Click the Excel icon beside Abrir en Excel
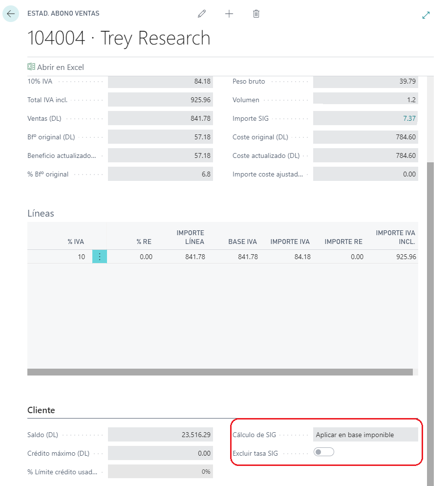The image size is (448, 486). pos(31,67)
